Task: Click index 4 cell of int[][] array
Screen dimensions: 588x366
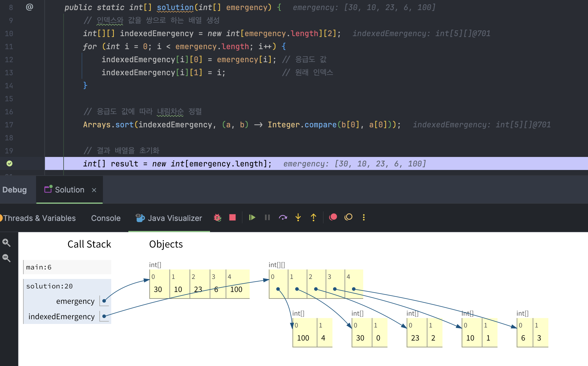Action: click(x=354, y=284)
